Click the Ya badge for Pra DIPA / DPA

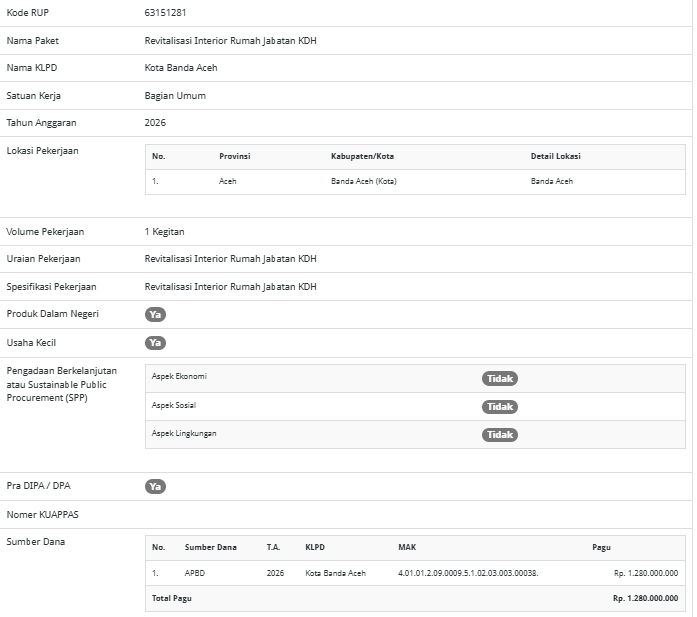point(155,486)
